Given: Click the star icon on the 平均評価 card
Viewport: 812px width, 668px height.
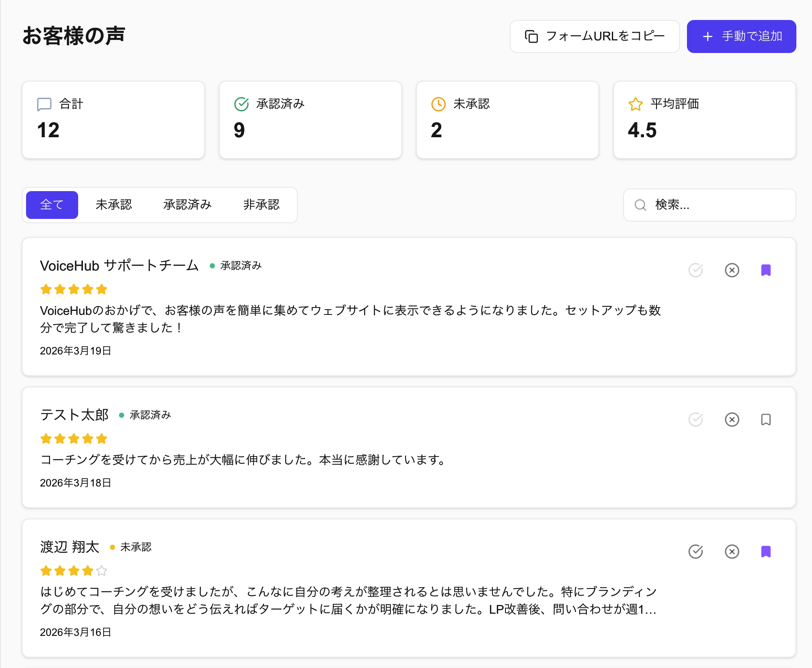Looking at the screenshot, I should pos(635,104).
